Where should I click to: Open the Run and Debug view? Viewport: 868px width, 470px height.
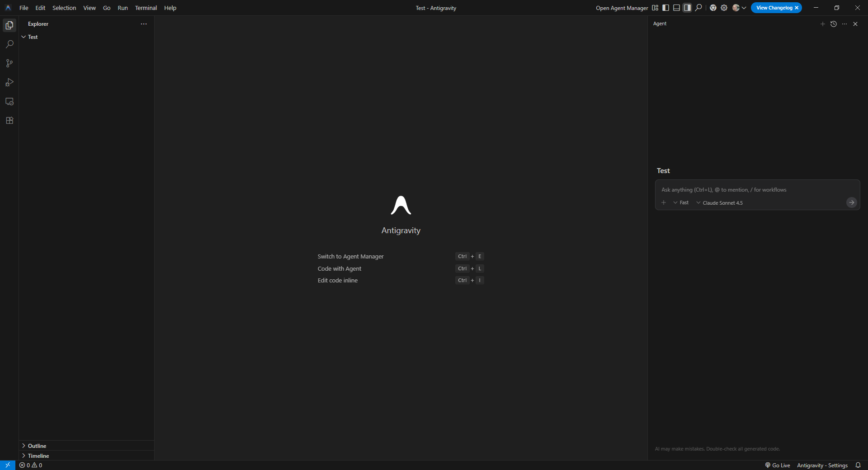pyautogui.click(x=9, y=83)
